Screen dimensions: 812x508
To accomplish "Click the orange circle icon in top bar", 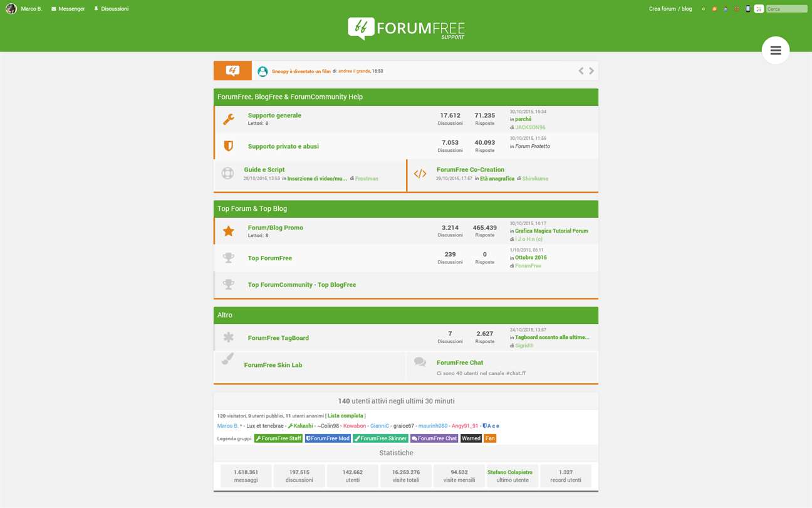I will click(x=714, y=9).
